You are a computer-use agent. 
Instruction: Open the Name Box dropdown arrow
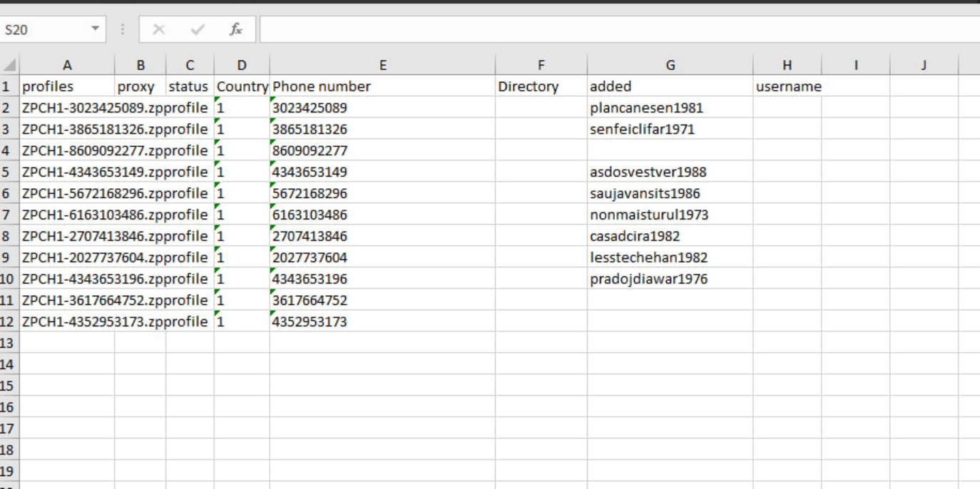click(x=94, y=30)
